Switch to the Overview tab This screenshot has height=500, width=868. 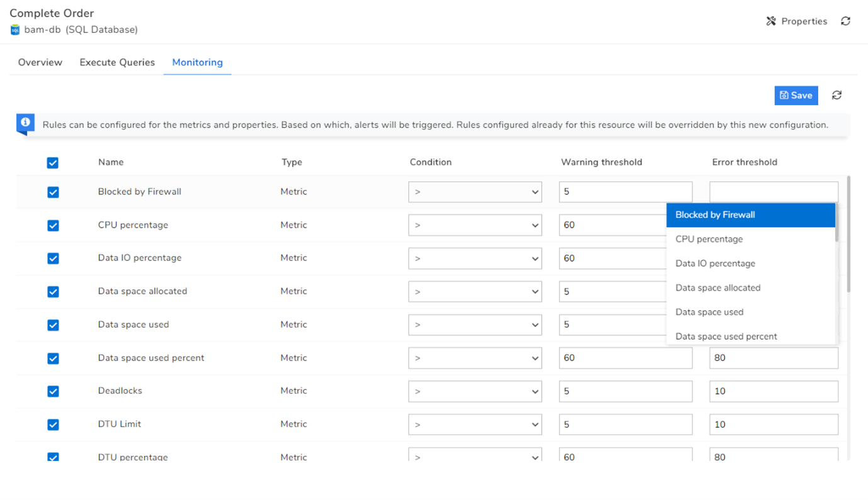click(x=40, y=62)
